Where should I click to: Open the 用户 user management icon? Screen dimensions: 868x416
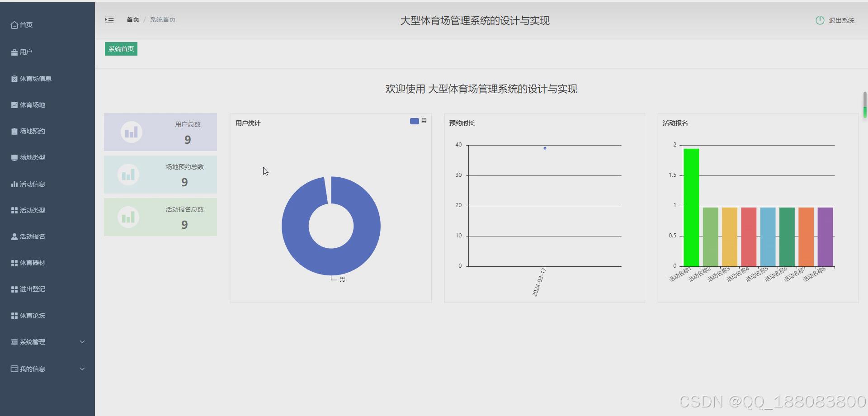[x=14, y=52]
